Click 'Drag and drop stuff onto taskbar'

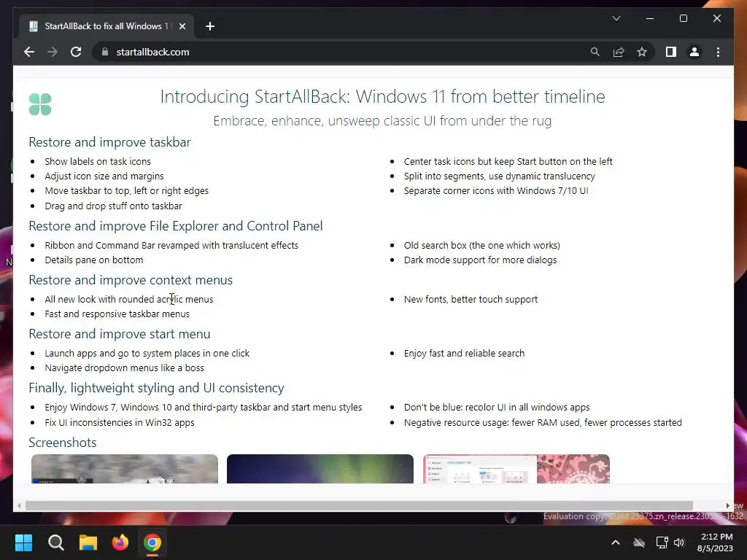pyautogui.click(x=113, y=206)
